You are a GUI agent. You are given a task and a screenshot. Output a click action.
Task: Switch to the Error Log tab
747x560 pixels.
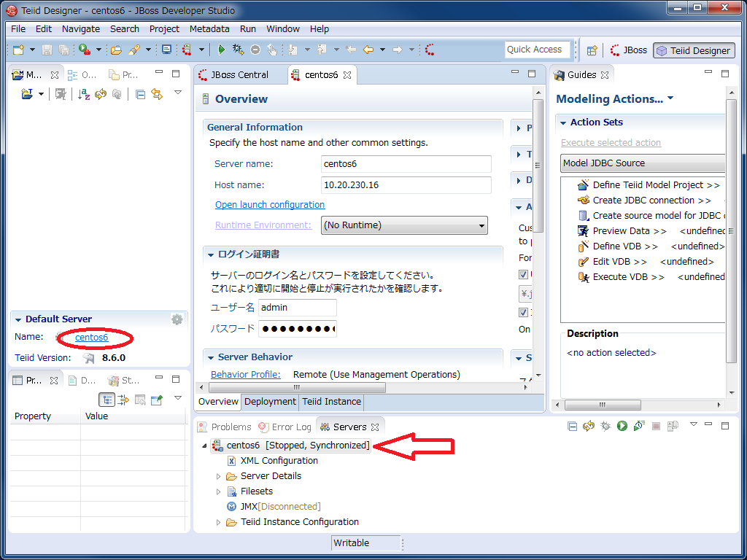285,427
